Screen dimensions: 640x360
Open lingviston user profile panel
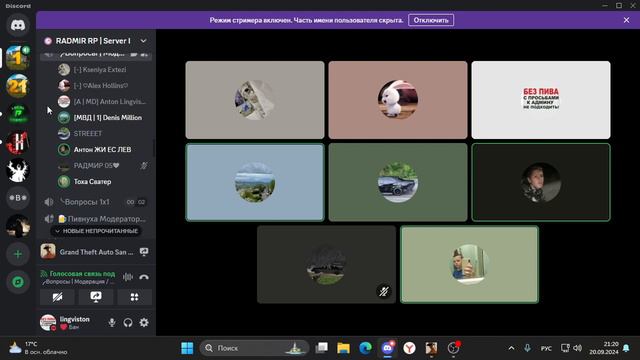65,322
